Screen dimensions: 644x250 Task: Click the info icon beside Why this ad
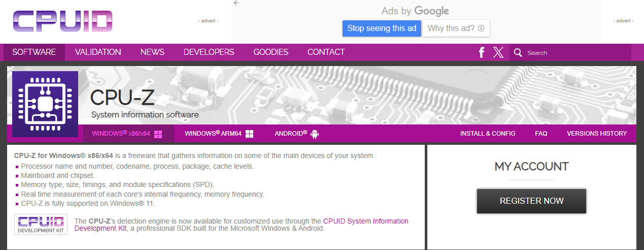[x=481, y=28]
